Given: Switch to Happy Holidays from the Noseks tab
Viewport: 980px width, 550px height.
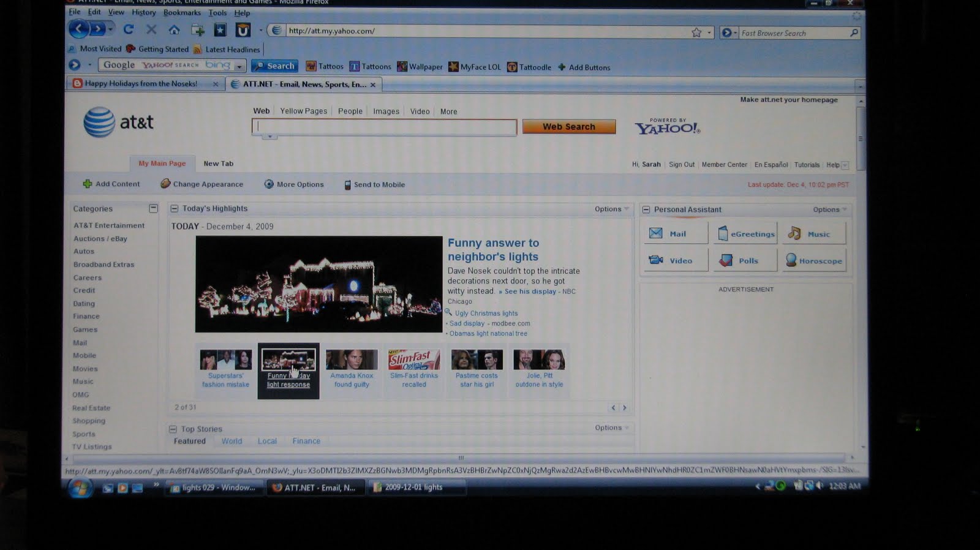Looking at the screenshot, I should pyautogui.click(x=146, y=83).
